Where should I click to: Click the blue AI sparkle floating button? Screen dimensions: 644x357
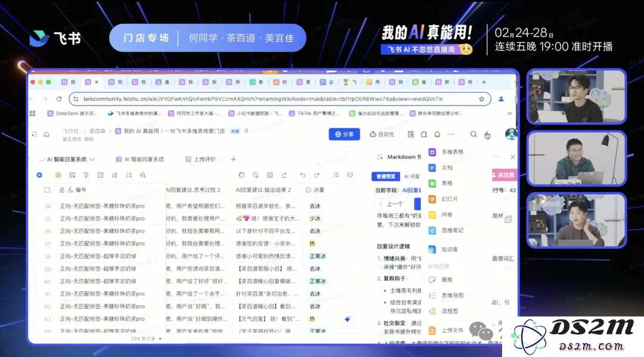(348, 319)
